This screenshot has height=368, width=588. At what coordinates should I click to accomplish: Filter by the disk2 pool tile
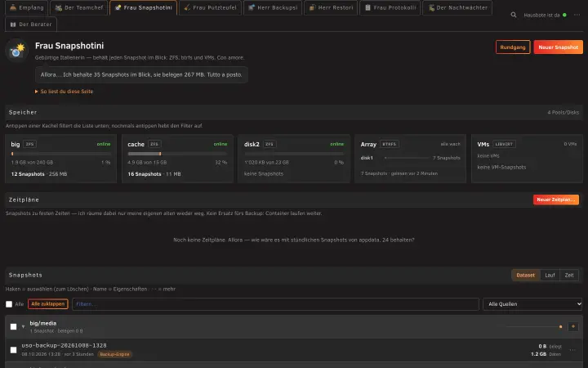tap(294, 159)
